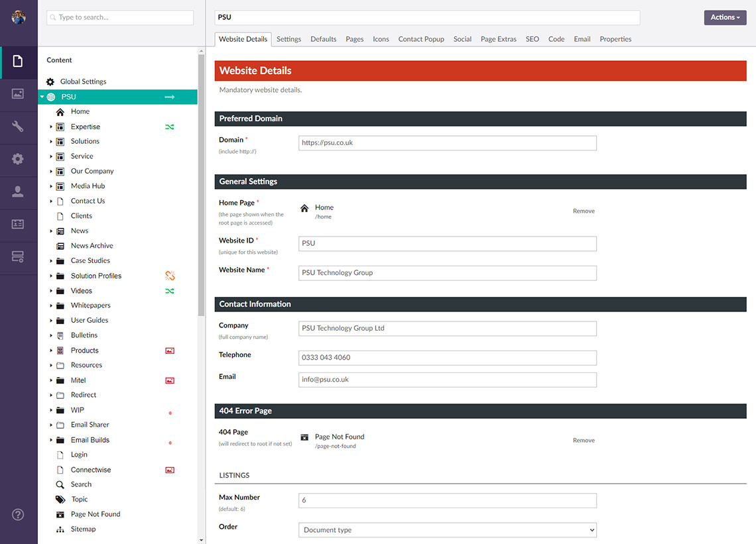Expand the Case Studies folder
Screen dimensions: 756x544
[x=50, y=260]
